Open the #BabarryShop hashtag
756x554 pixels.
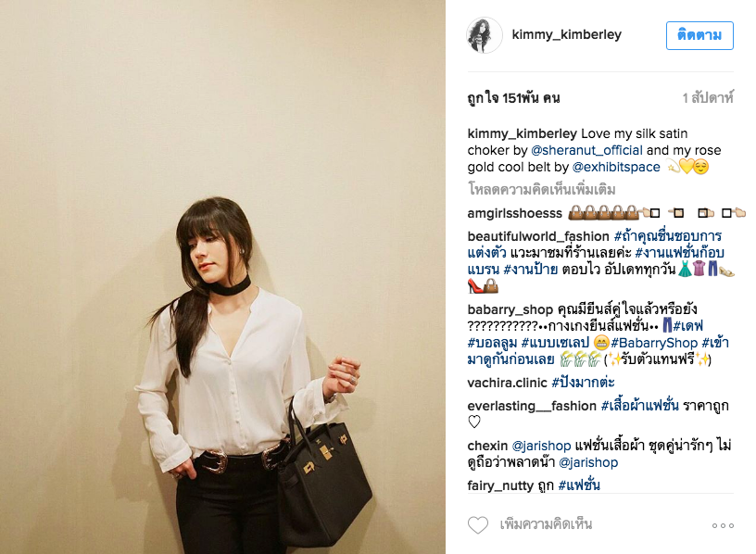pyautogui.click(x=654, y=343)
